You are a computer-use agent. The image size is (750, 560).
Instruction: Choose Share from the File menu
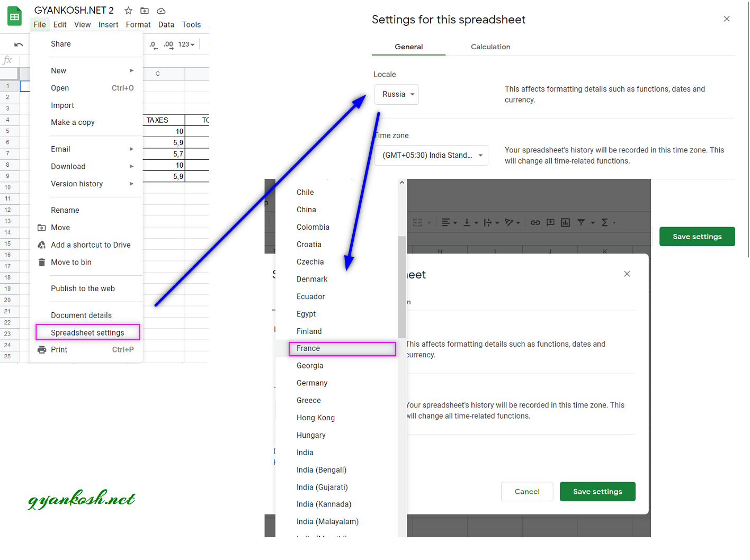(86, 44)
